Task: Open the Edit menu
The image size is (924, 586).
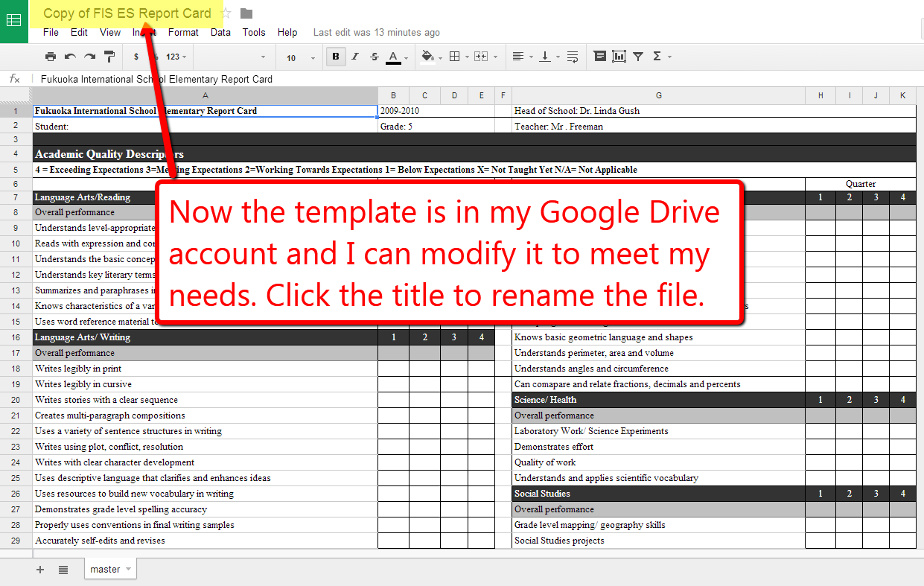Action: tap(79, 32)
